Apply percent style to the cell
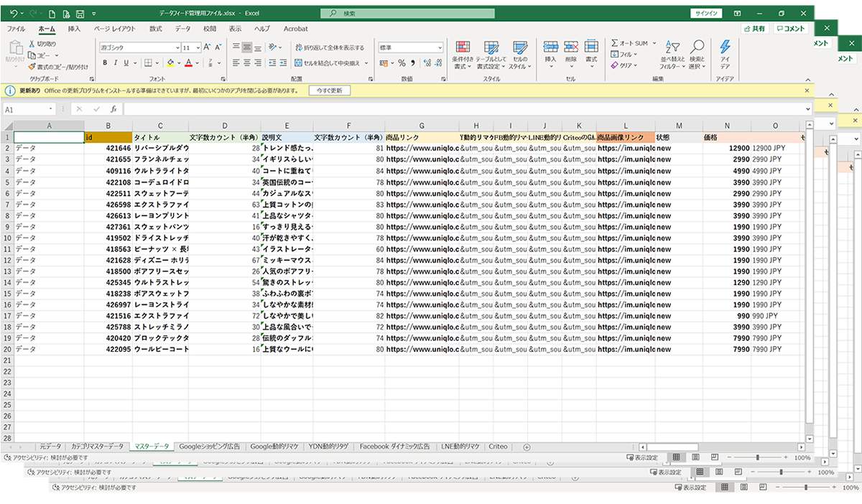862x504 pixels. (402, 62)
